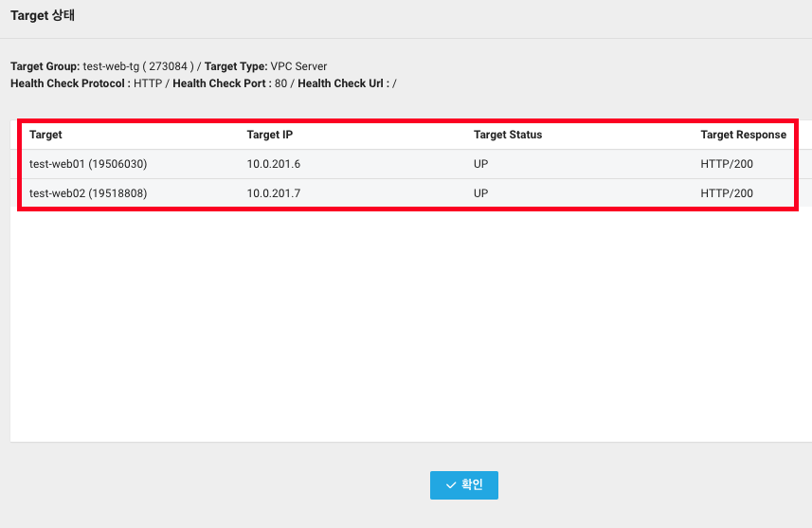Select the test-web02 (19518808) cell

pos(88,193)
